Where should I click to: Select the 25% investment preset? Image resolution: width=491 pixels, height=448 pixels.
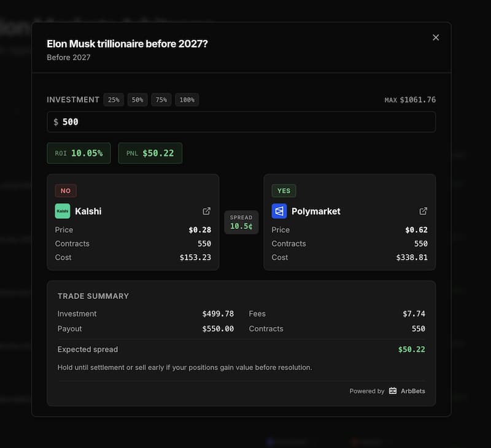(x=113, y=99)
